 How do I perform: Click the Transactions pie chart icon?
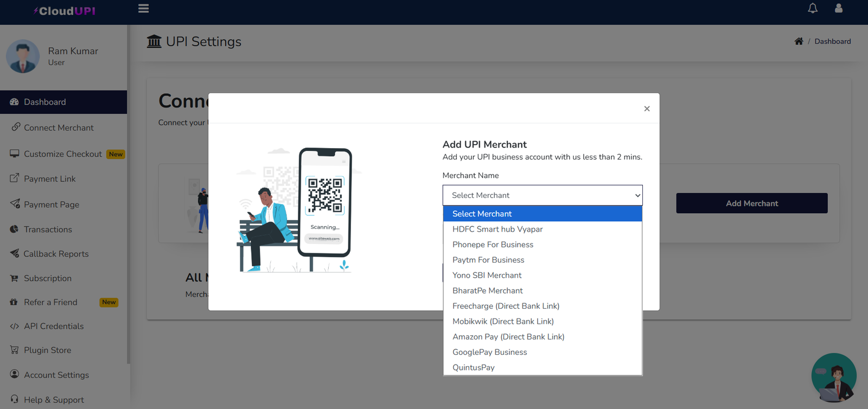14,229
